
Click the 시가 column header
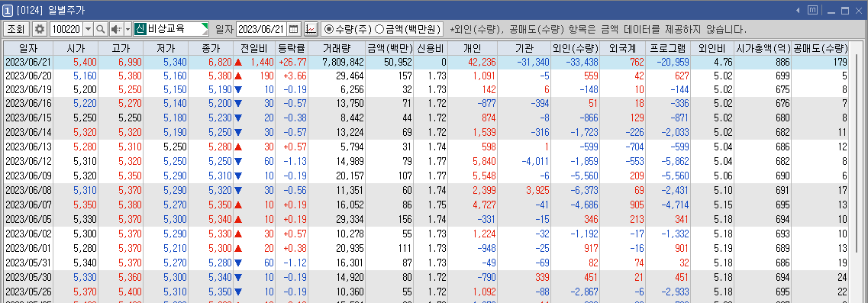[76, 48]
